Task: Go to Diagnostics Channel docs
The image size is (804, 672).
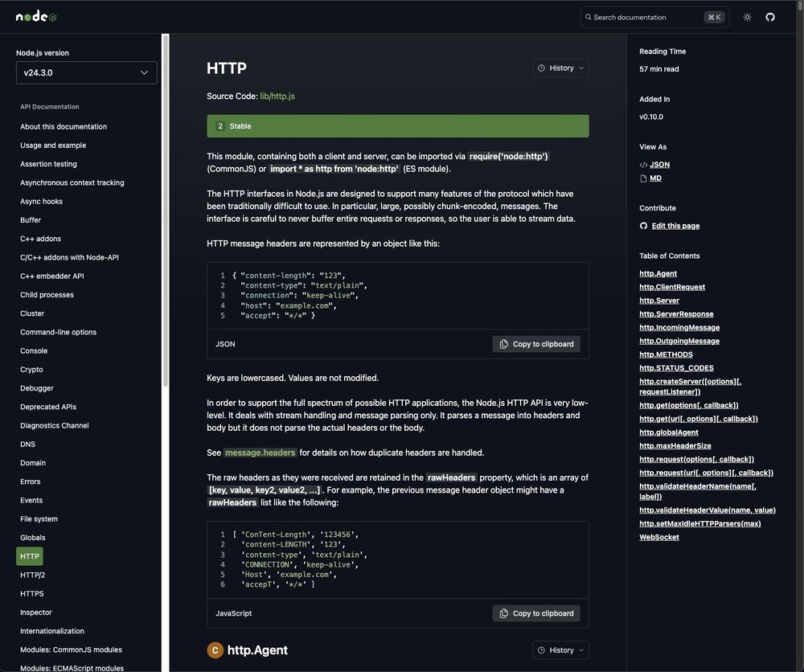Action: pyautogui.click(x=55, y=425)
